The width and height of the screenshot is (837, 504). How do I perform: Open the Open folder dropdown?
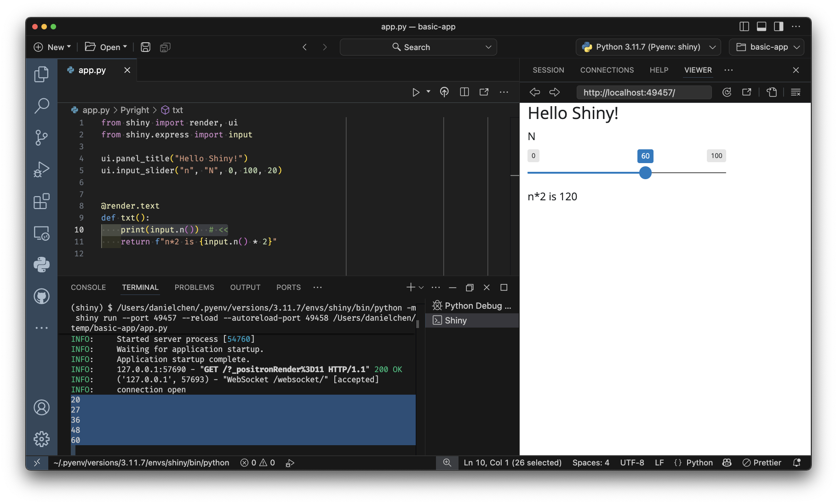pos(106,47)
